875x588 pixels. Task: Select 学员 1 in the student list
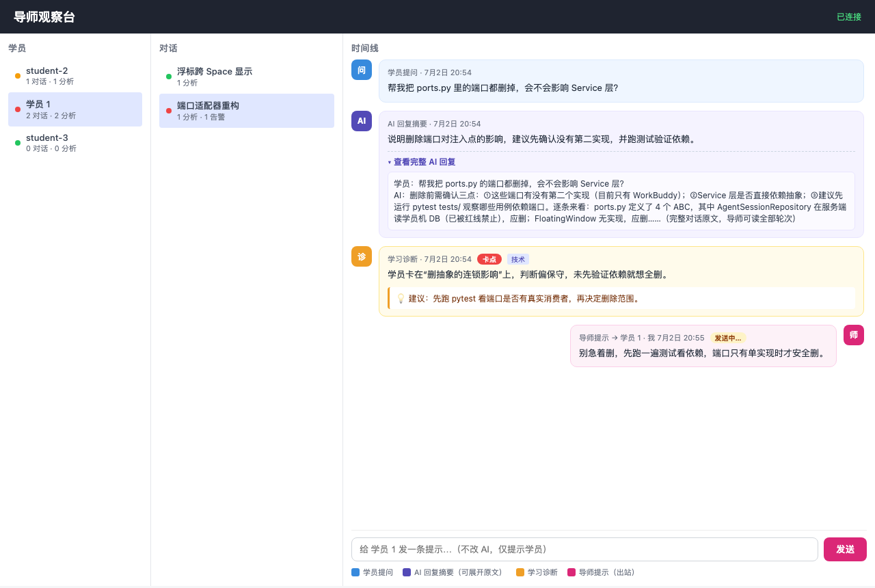point(75,109)
